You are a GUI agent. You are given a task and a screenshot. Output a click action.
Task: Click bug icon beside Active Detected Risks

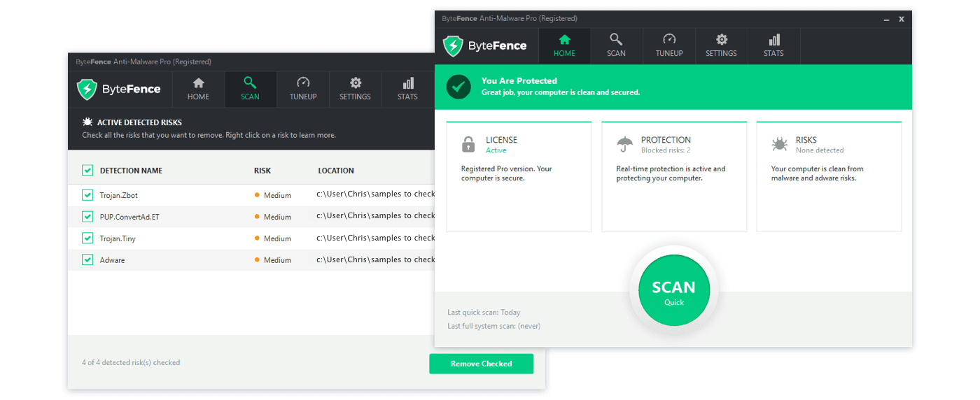[87, 122]
